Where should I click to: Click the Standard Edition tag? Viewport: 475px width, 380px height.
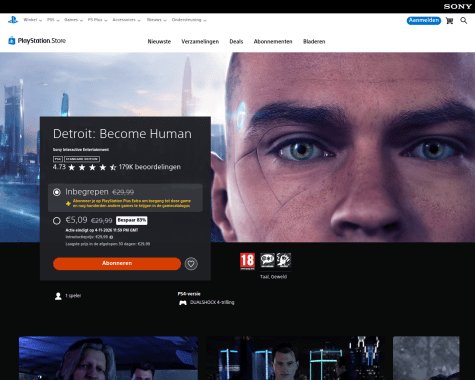[x=82, y=159]
